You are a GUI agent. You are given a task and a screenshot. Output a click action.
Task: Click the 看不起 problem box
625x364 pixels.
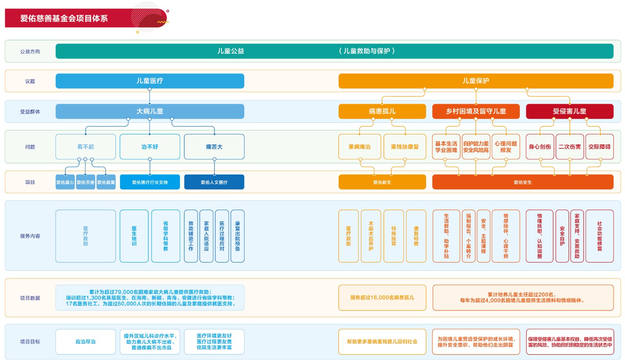point(86,147)
